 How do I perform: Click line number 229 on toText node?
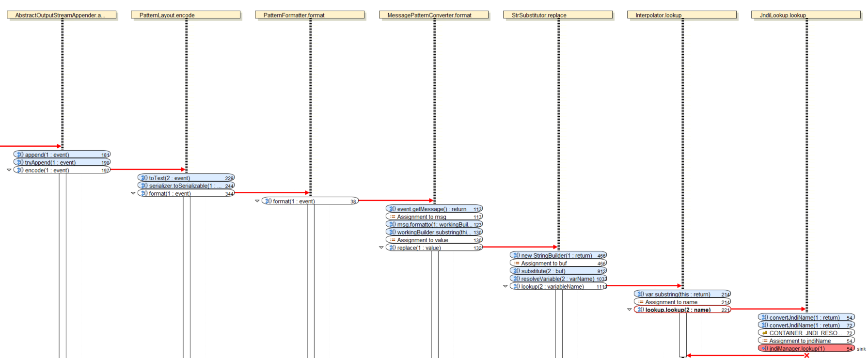click(x=229, y=178)
